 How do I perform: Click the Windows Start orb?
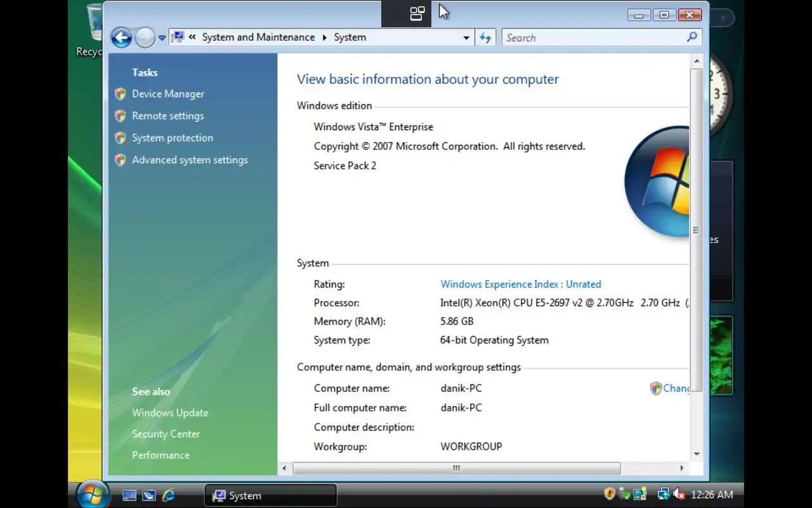pyautogui.click(x=93, y=494)
